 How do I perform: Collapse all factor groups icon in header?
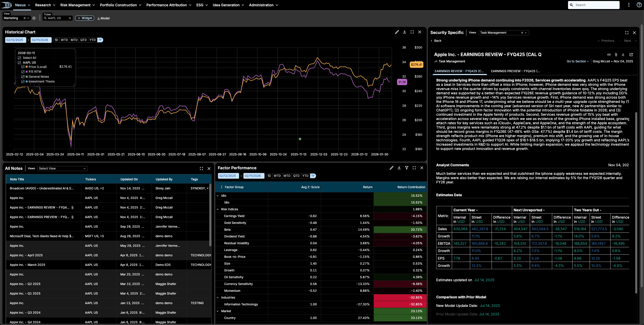coord(221,187)
